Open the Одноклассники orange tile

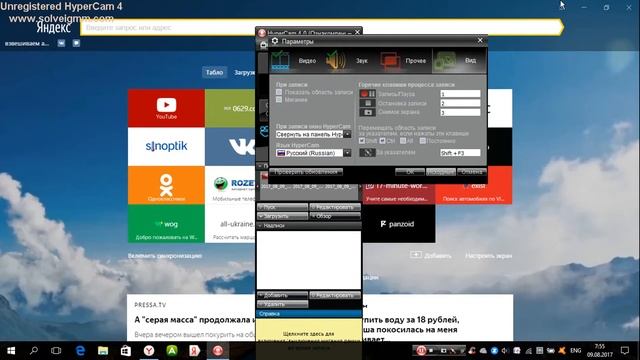coord(166,185)
